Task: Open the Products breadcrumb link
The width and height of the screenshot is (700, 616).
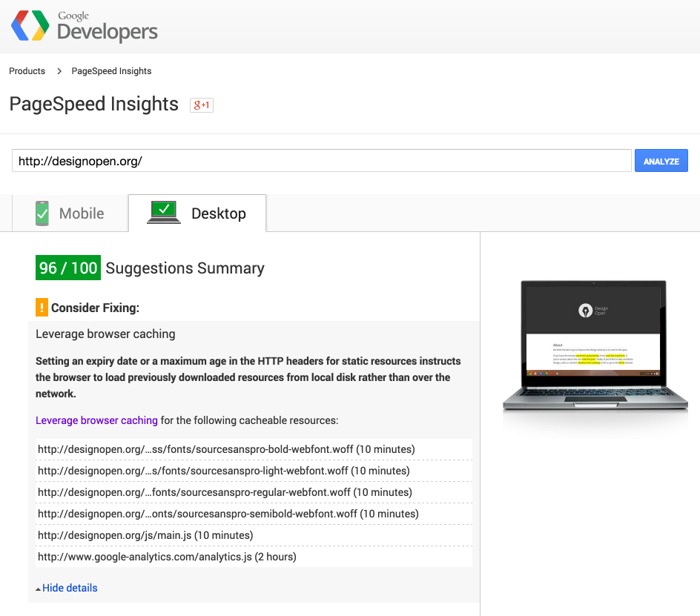Action: pyautogui.click(x=27, y=71)
